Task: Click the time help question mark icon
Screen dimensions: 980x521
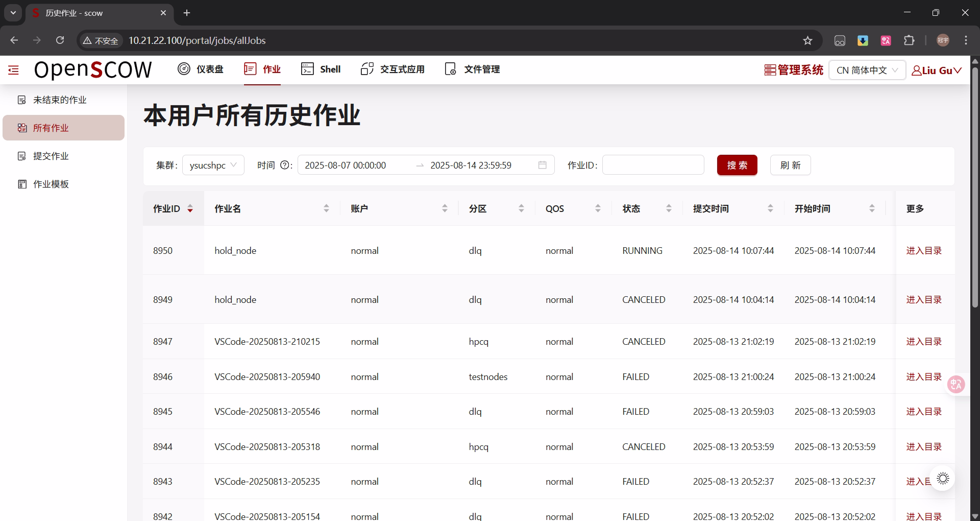Action: [285, 165]
